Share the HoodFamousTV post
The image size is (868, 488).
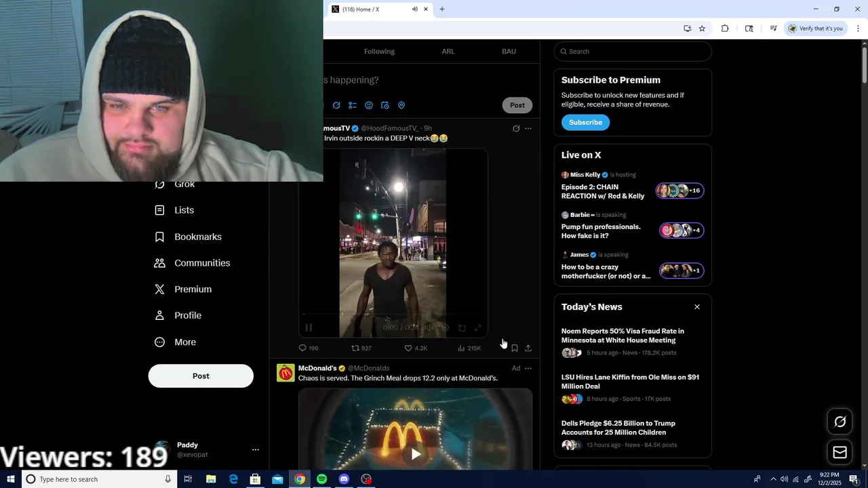(528, 348)
